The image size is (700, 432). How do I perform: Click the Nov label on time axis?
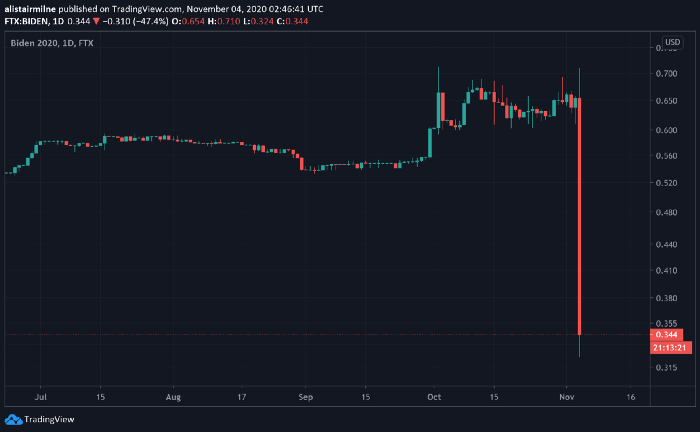[567, 397]
